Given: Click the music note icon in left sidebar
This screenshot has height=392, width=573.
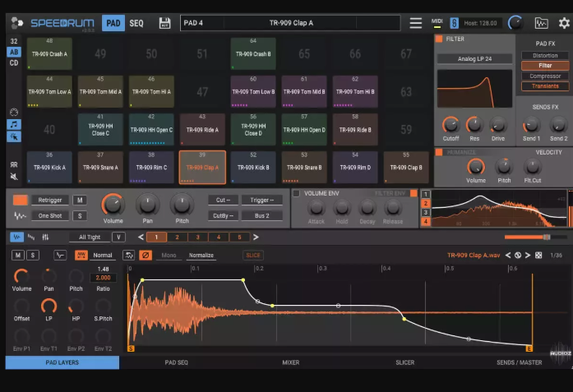Looking at the screenshot, I should point(14,124).
